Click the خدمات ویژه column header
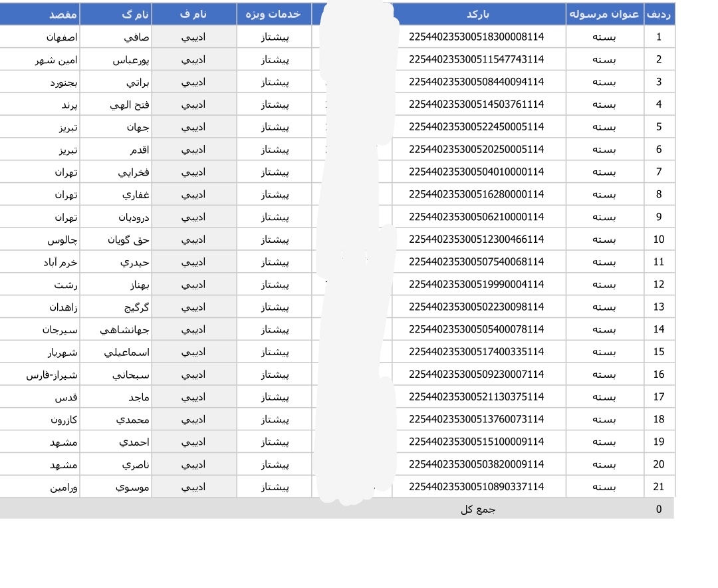Image resolution: width=718 pixels, height=588 pixels. (274, 14)
